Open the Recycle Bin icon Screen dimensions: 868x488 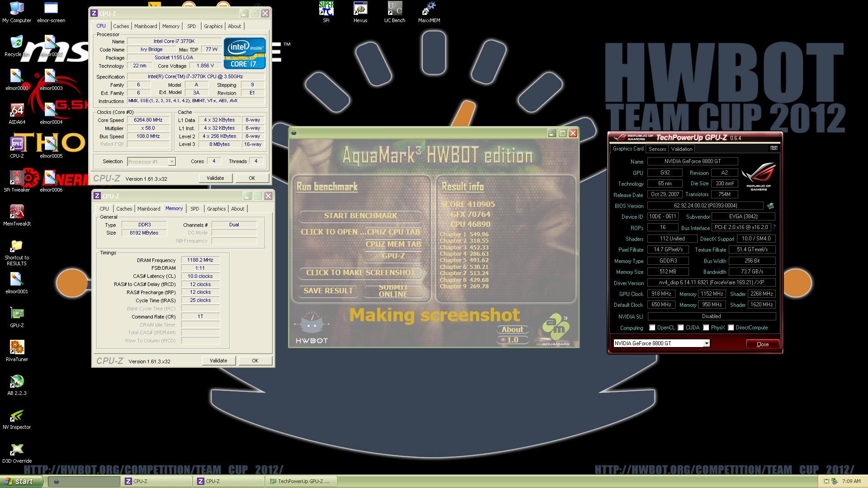click(x=17, y=46)
